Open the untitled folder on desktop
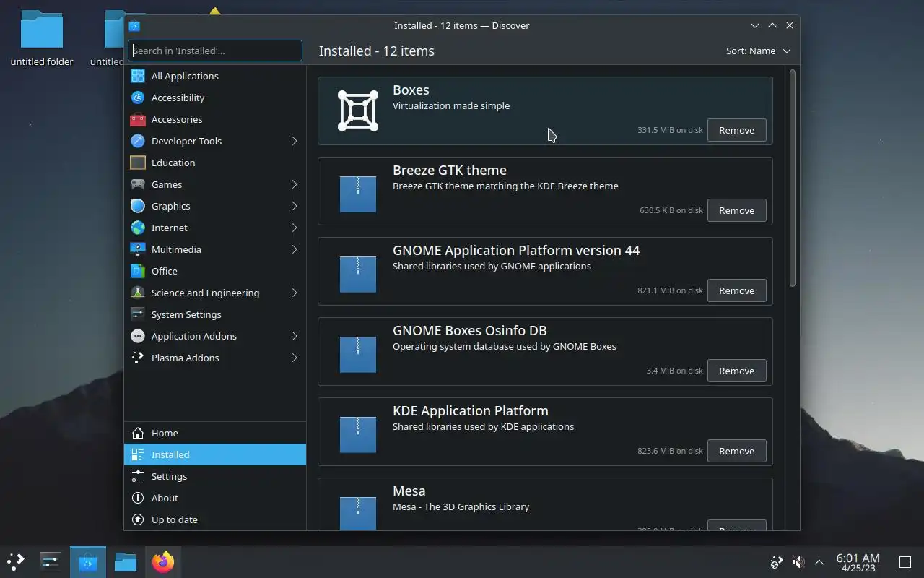The image size is (924, 578). click(42, 38)
